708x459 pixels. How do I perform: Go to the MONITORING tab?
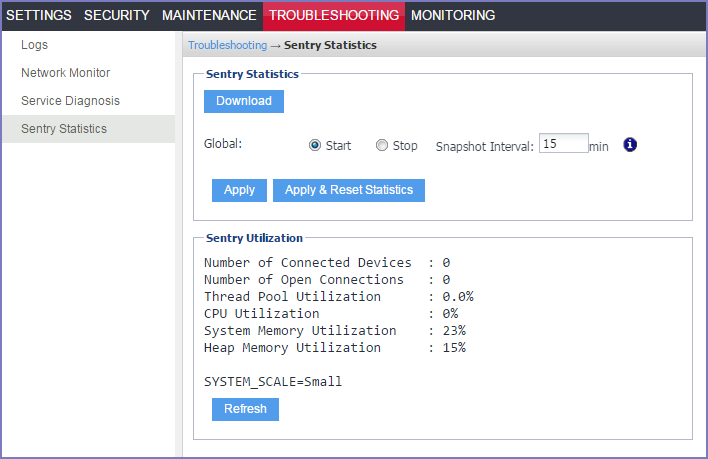tap(453, 15)
